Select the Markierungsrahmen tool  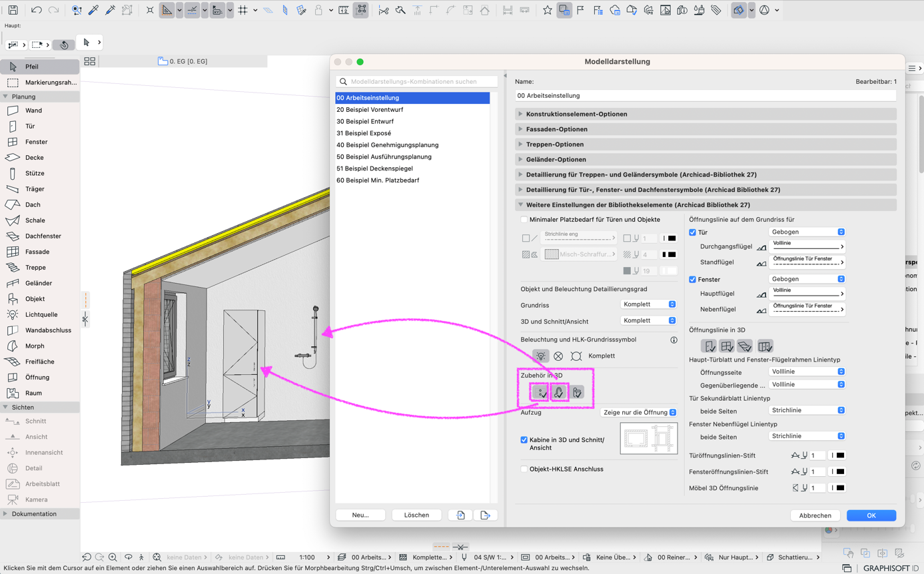[40, 83]
